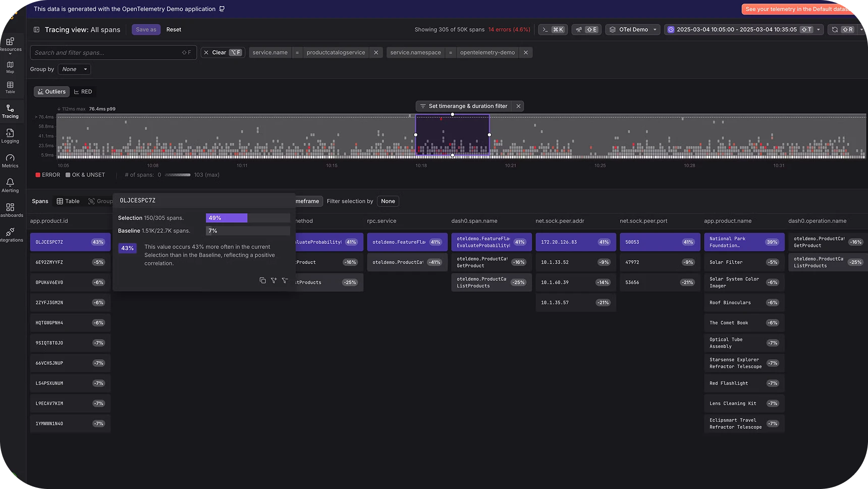Open Filter selection by None dropdown
This screenshot has width=868, height=489.
coord(388,201)
